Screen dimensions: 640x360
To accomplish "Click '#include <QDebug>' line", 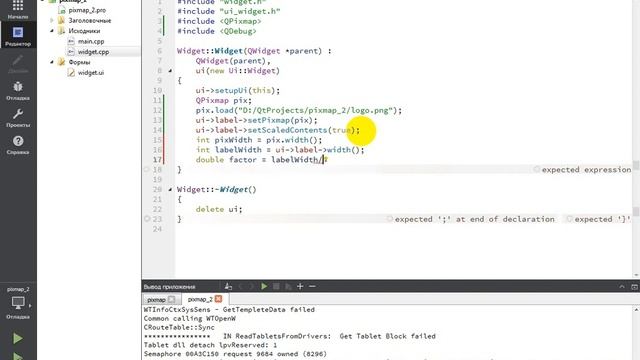I will click(217, 31).
